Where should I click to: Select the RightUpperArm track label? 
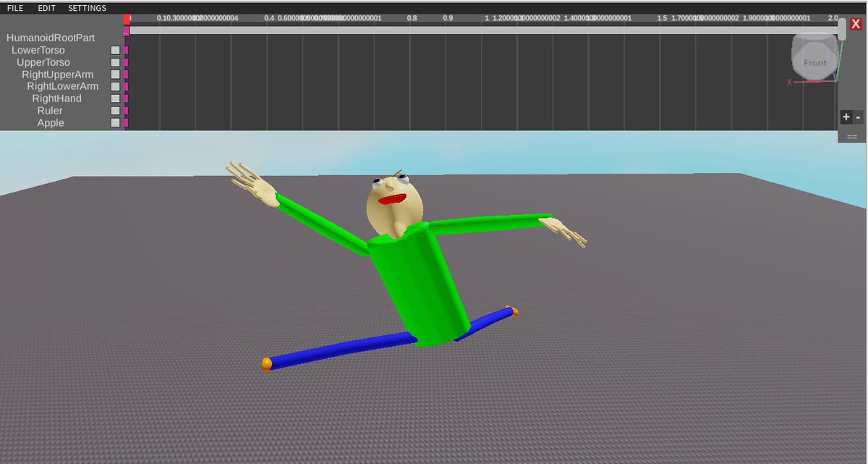coord(57,75)
